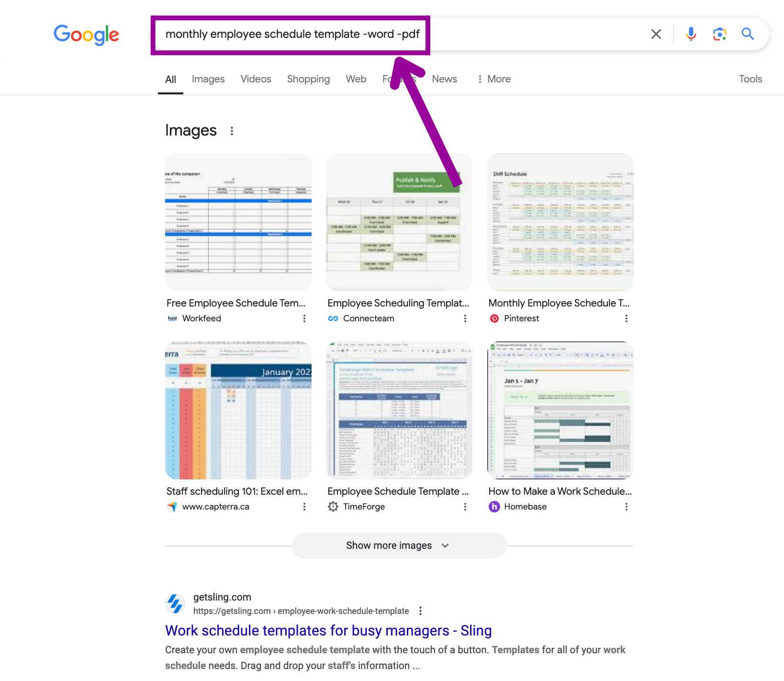
Task: Open the Capterra January schedule thumbnail
Action: [x=238, y=410]
